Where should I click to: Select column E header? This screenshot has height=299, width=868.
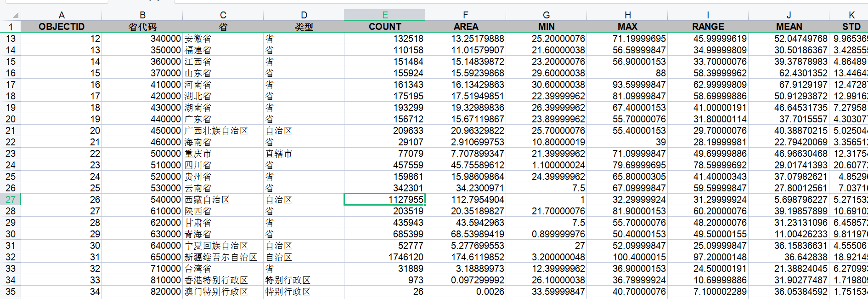point(385,15)
